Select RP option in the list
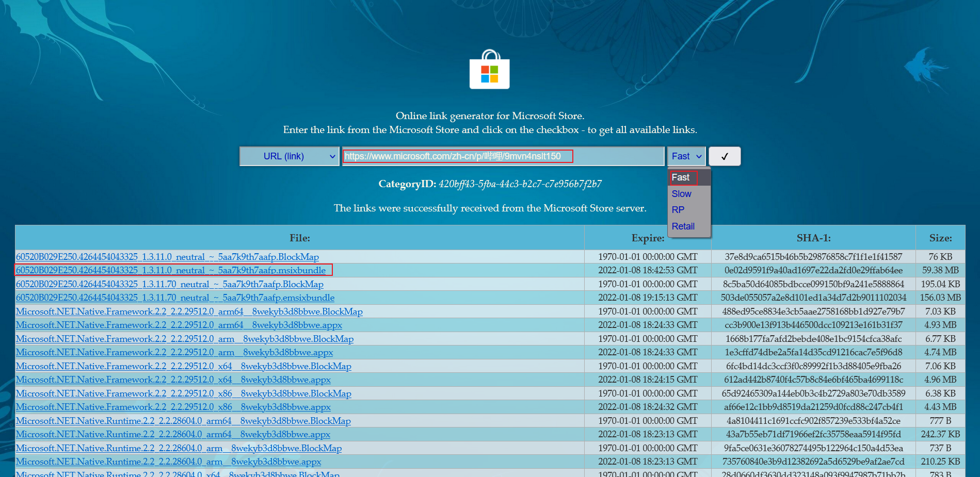 (689, 210)
